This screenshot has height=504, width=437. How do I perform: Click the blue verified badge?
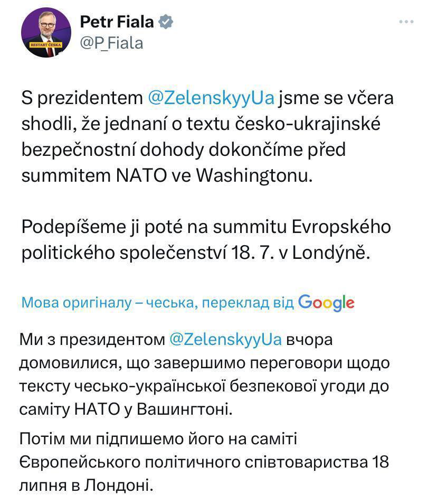[166, 22]
